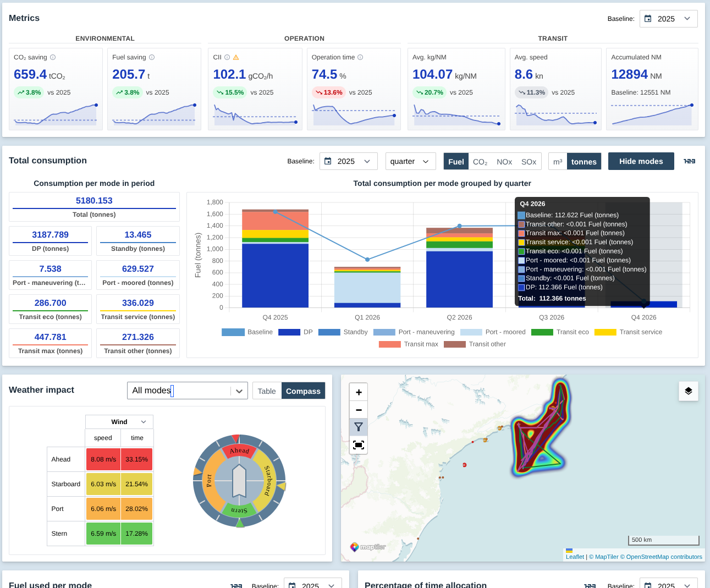Toggle DP series in chart legend

(x=295, y=332)
